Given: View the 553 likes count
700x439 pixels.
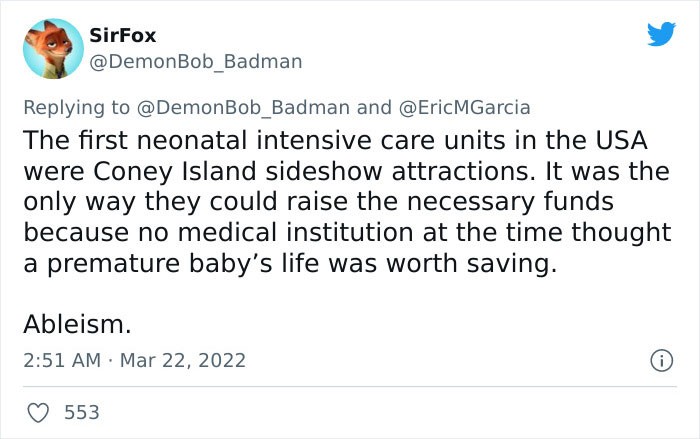Looking at the screenshot, I should (x=80, y=411).
